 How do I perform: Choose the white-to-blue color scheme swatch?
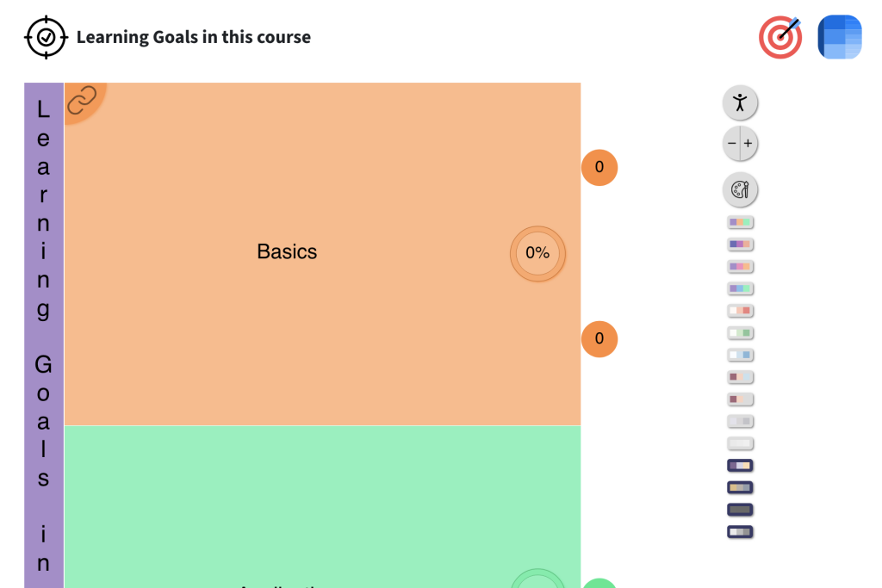(740, 355)
